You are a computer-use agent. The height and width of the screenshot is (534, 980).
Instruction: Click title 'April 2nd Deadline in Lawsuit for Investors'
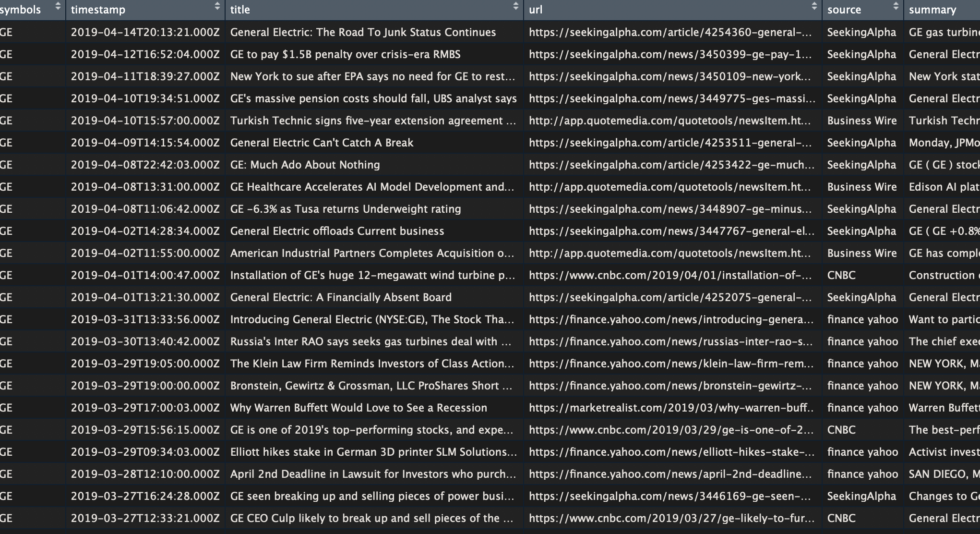[x=373, y=474]
